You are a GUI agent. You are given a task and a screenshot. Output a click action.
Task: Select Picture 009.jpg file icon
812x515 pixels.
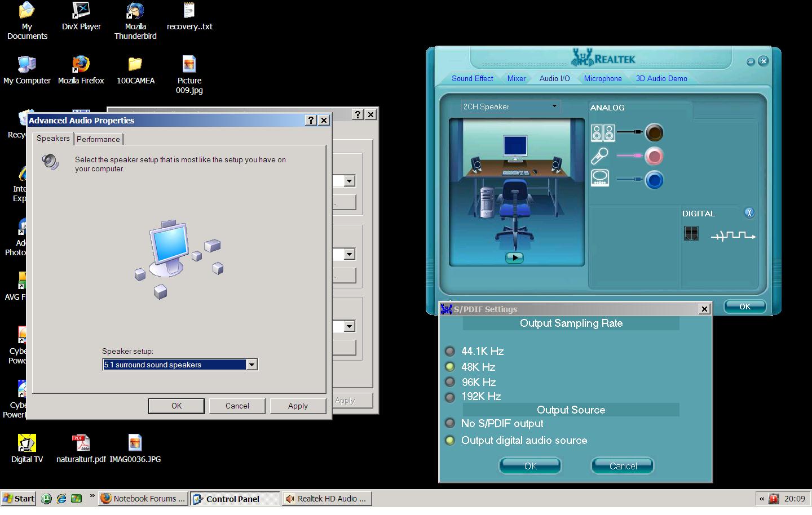(x=189, y=75)
